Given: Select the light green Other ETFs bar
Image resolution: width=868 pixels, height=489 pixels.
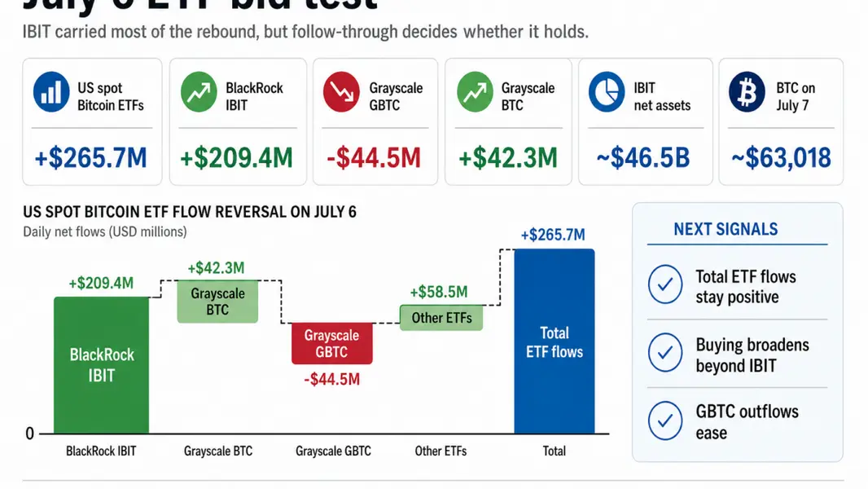Looking at the screenshot, I should pyautogui.click(x=441, y=318).
